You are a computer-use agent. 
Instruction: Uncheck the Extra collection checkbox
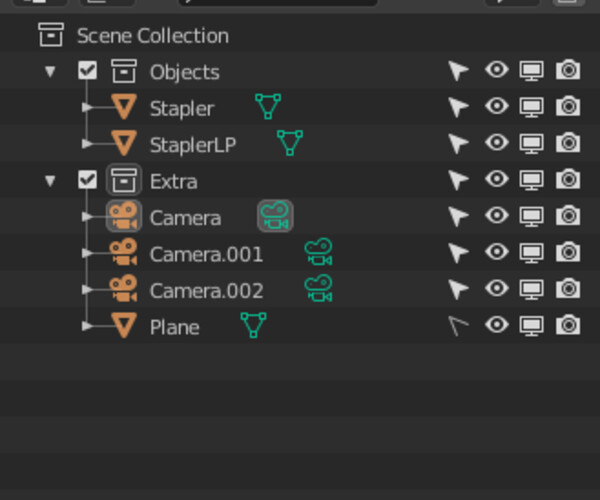click(x=88, y=180)
